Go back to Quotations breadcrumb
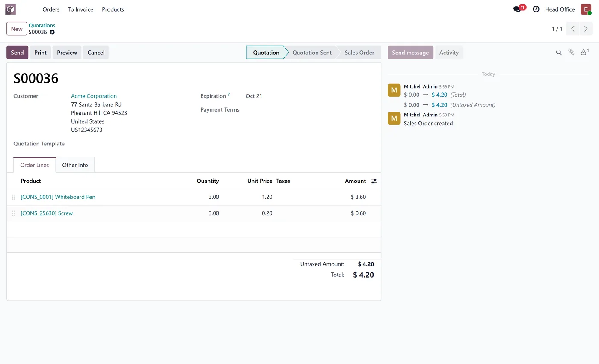 coord(42,25)
